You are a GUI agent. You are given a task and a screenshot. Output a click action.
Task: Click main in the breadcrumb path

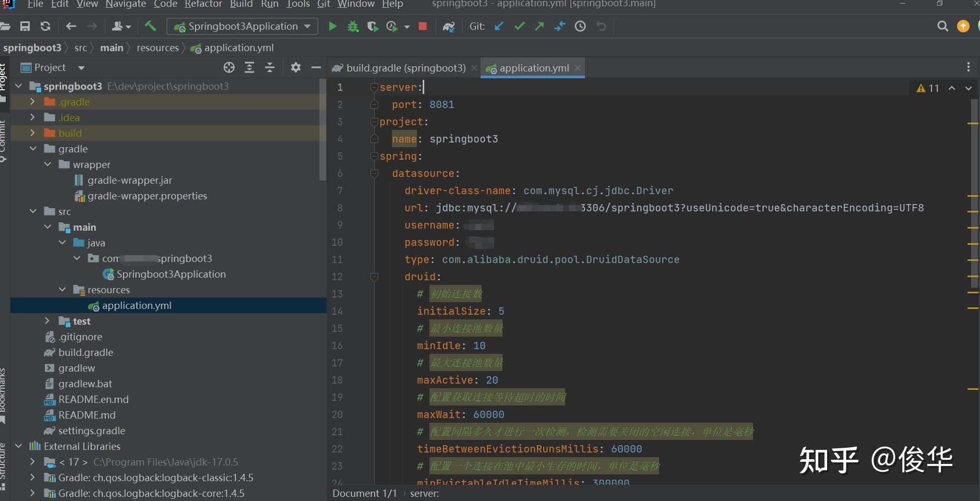click(x=112, y=48)
